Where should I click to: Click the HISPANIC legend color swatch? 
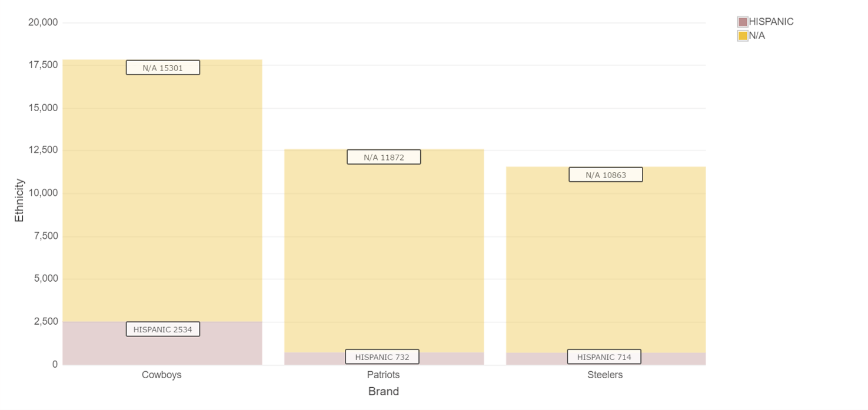[x=743, y=22]
